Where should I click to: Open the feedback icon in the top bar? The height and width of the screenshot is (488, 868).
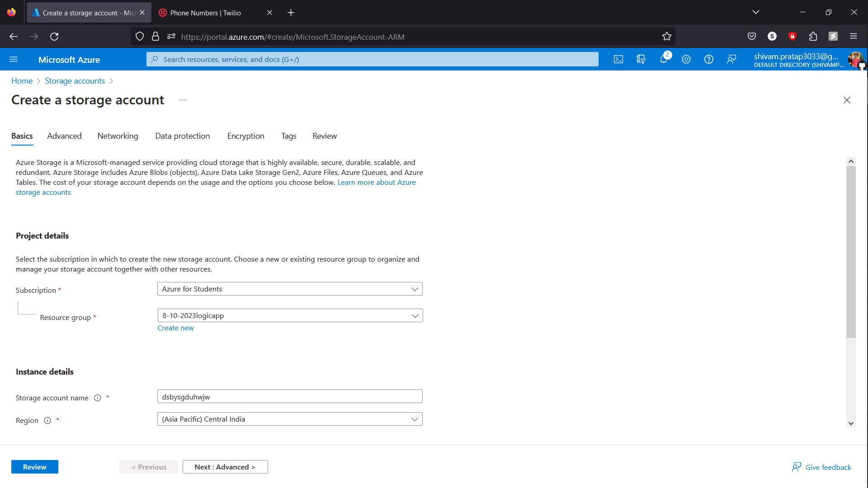point(732,59)
